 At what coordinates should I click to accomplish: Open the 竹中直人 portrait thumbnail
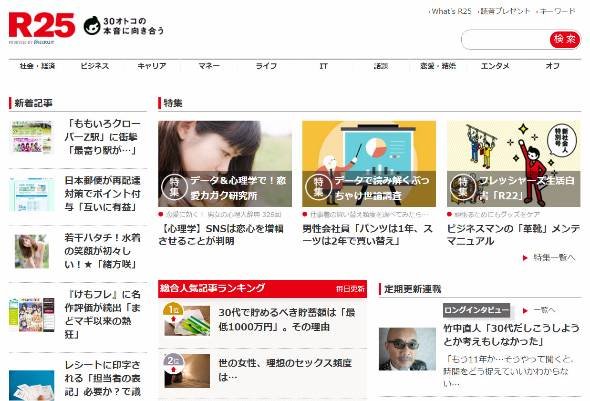tap(407, 349)
